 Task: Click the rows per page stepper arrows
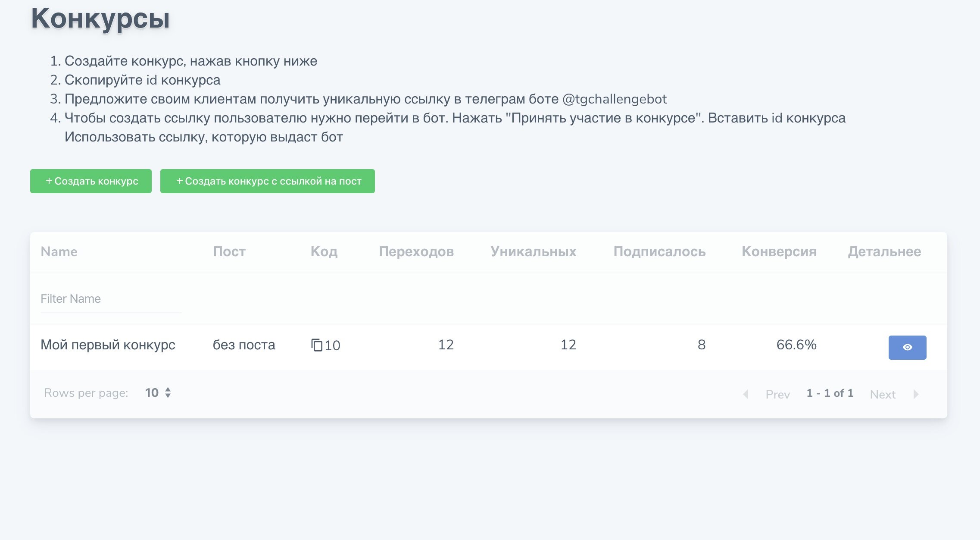tap(168, 392)
